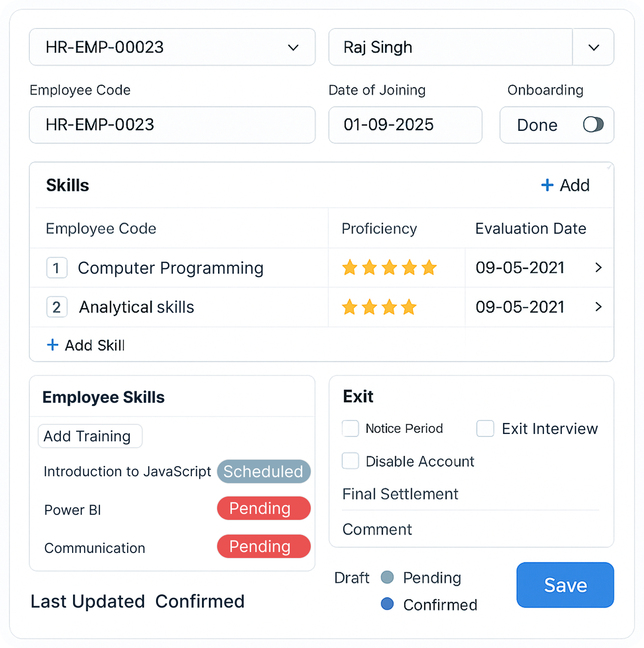The width and height of the screenshot is (644, 648).
Task: Click the fifth star of Computer Programming proficiency
Action: point(429,267)
